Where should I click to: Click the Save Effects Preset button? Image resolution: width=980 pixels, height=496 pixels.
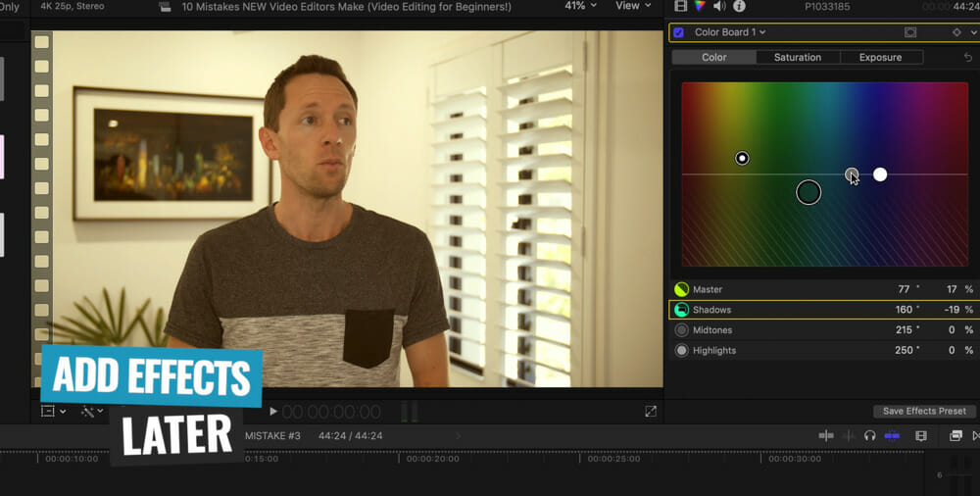pyautogui.click(x=924, y=411)
